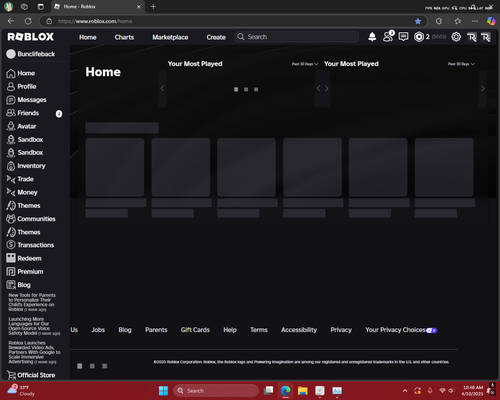The image size is (500, 400).
Task: Open Your Privacy Choices link
Action: 401,330
